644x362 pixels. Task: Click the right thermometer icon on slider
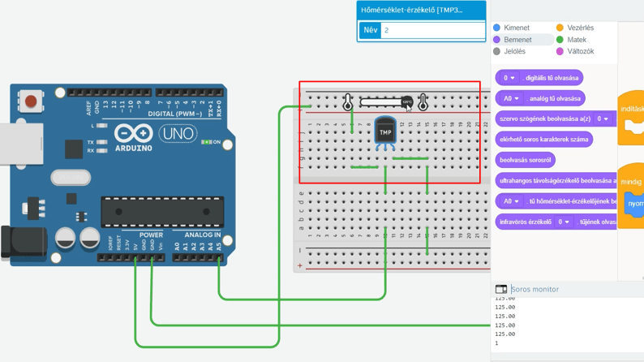pos(423,102)
